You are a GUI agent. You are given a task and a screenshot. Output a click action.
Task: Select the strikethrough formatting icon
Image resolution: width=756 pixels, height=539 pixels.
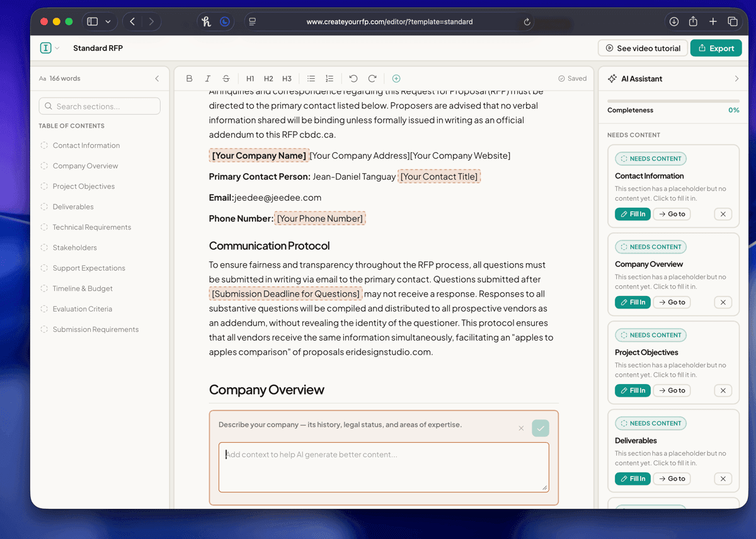[x=226, y=78]
